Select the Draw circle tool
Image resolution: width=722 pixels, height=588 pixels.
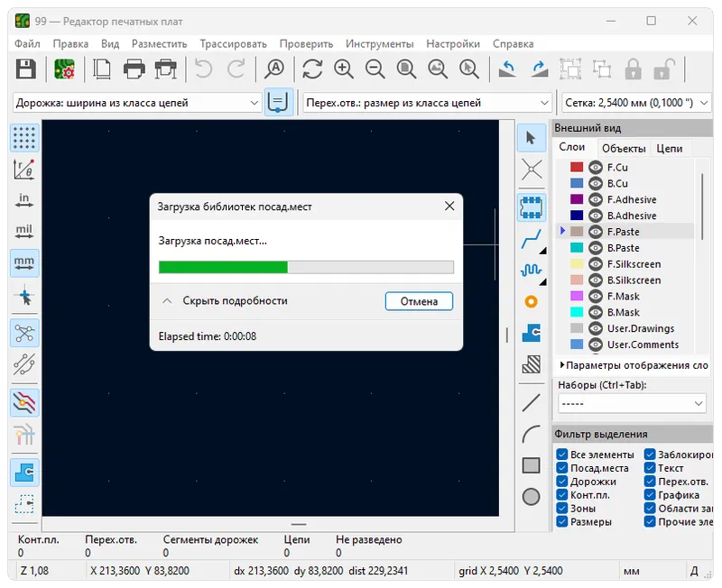click(x=532, y=497)
